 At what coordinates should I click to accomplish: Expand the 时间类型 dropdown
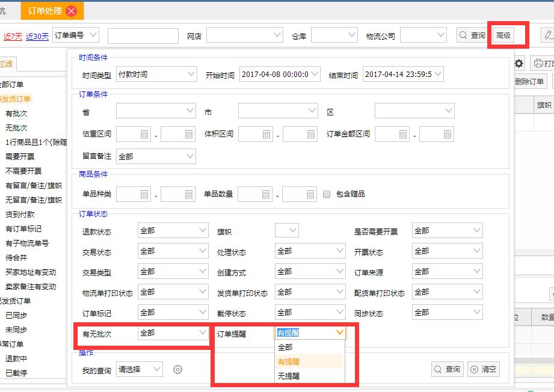click(x=156, y=75)
